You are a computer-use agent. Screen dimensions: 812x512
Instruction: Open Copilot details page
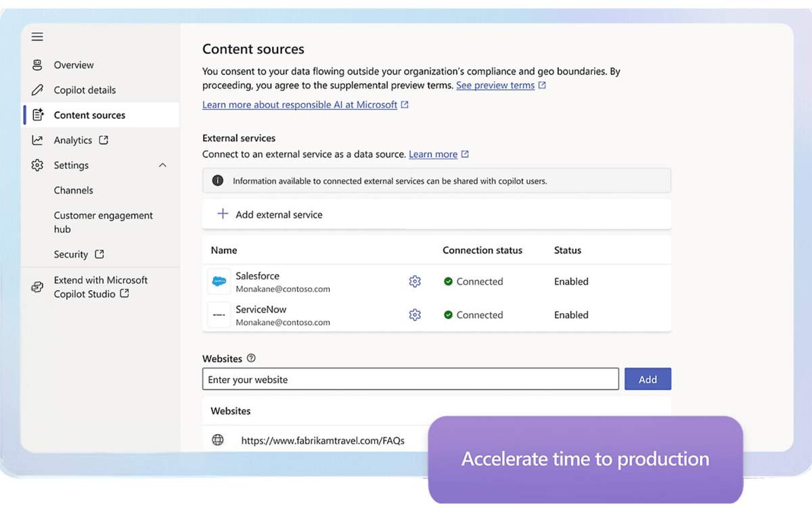point(85,90)
